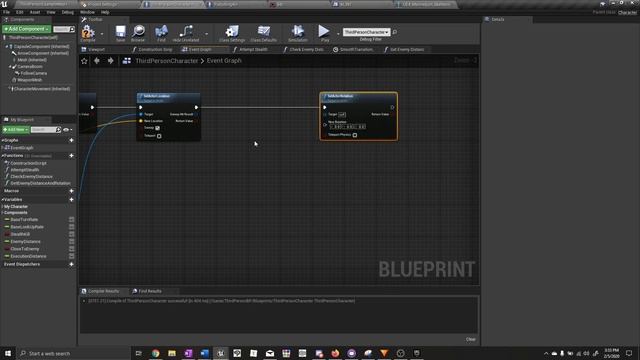The width and height of the screenshot is (640, 360).
Task: Open the Edit menu
Action: [20, 12]
